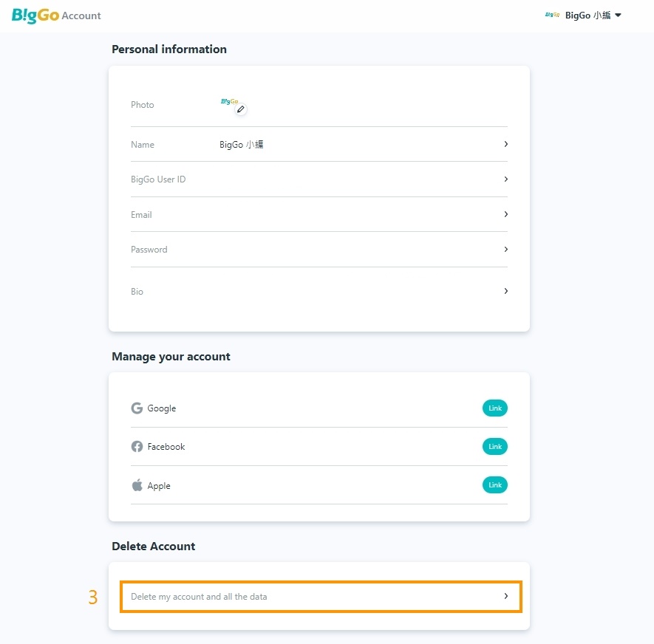Click the small avatar beside username in header
The height and width of the screenshot is (644, 654).
552,15
